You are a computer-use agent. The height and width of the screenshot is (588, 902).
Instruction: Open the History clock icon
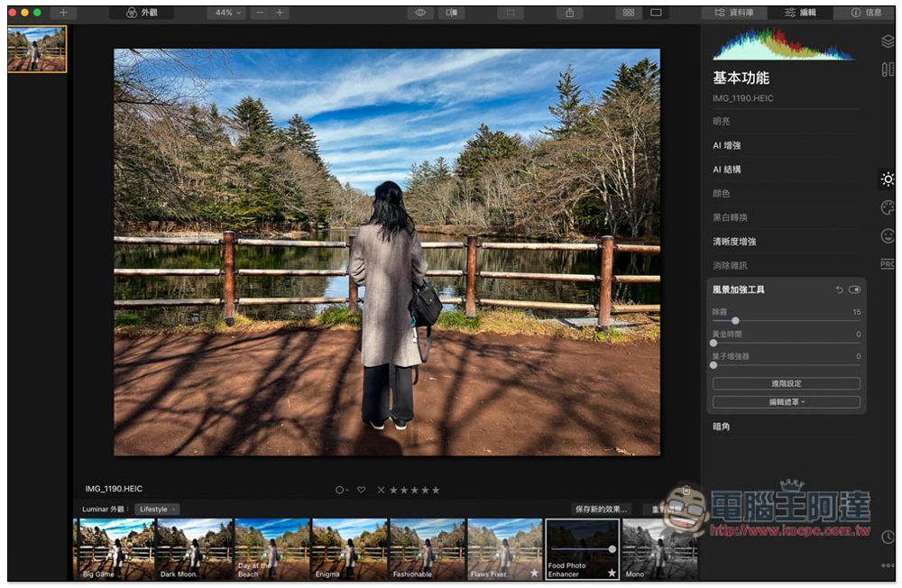point(888,537)
